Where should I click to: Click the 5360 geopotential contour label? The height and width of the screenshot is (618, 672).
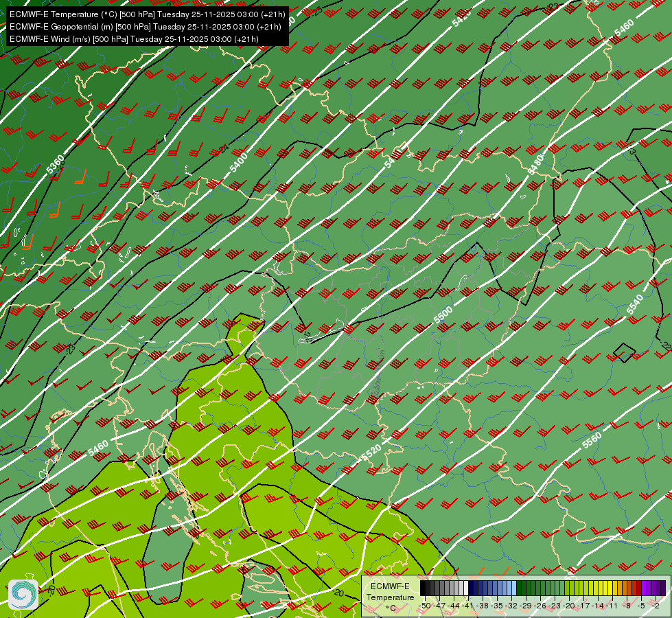point(56,165)
